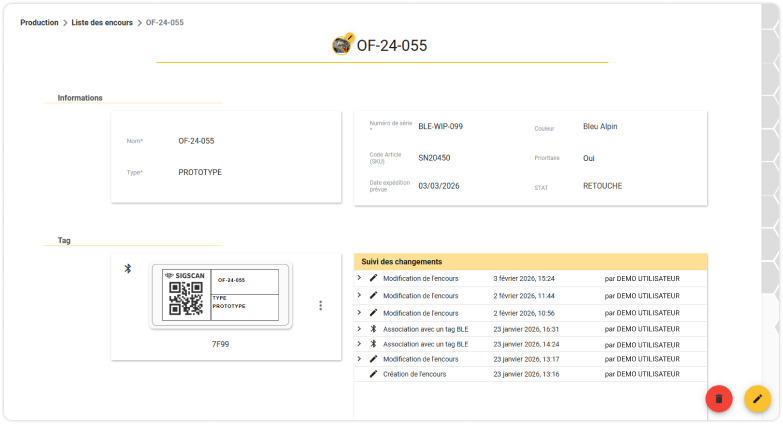Click the yellow edit pencil button

click(758, 399)
